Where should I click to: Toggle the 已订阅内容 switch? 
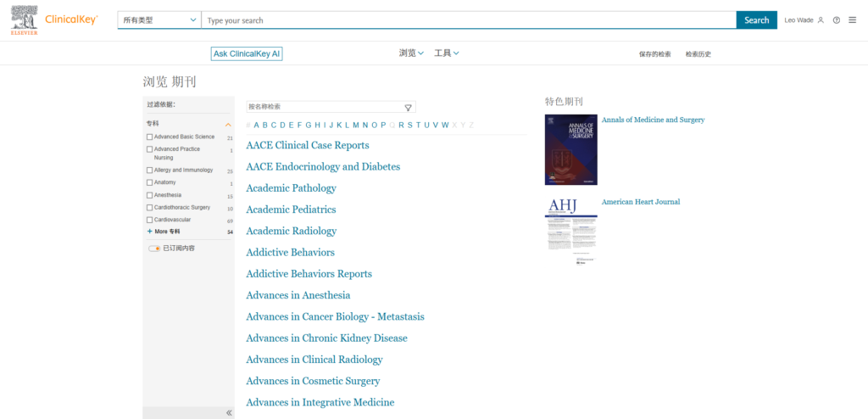(154, 249)
